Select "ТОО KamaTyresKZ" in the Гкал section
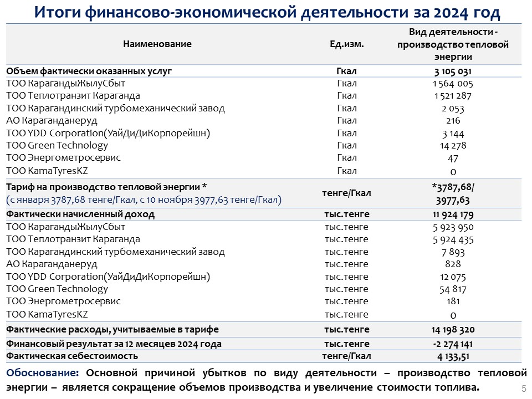Viewport: 532px width, 399px height. pyautogui.click(x=47, y=171)
